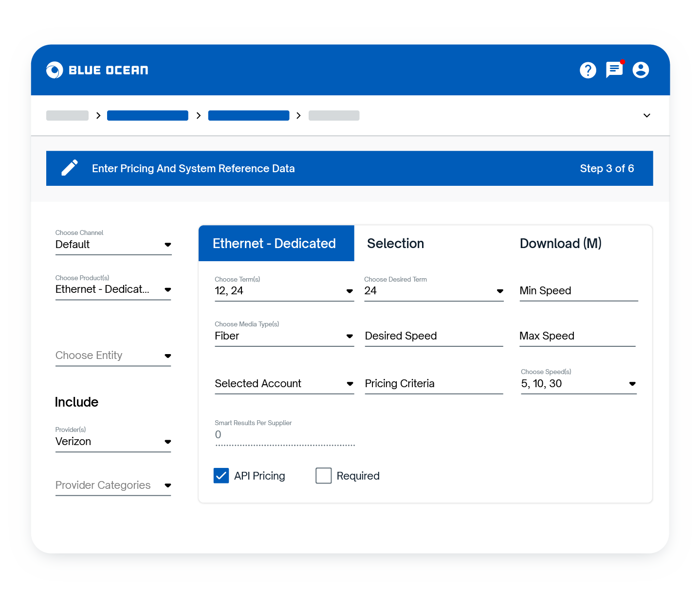The width and height of the screenshot is (700, 608).
Task: Click the pencil edit icon
Action: pyautogui.click(x=70, y=168)
